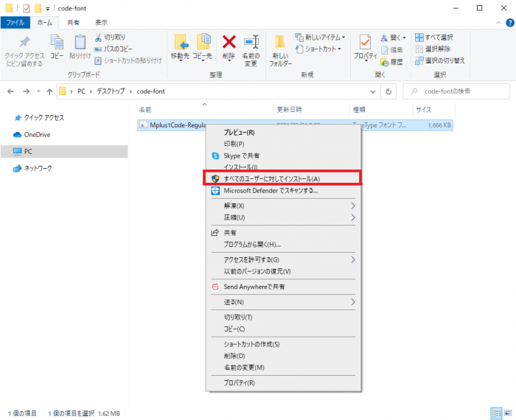Screen dimensions: 516x420
Task: Switch to details view at bottom right
Action: pyautogui.click(x=495, y=413)
